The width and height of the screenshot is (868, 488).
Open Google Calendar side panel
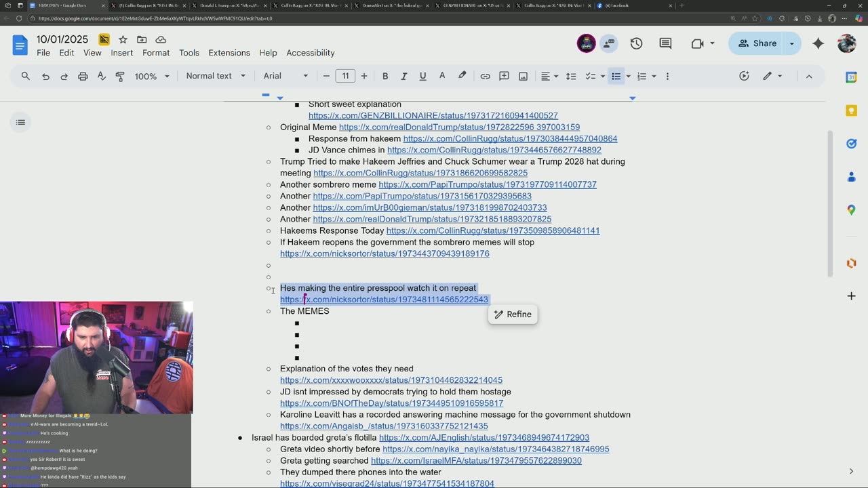851,77
